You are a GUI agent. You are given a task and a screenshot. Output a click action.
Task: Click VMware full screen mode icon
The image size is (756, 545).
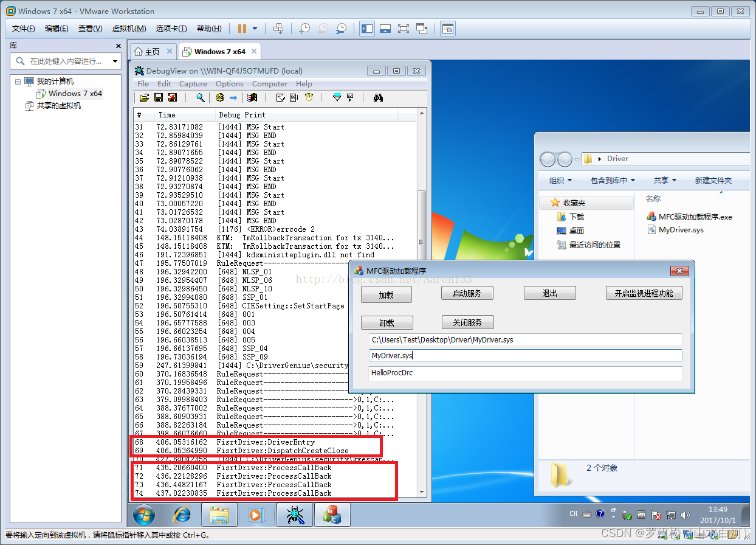tap(403, 29)
